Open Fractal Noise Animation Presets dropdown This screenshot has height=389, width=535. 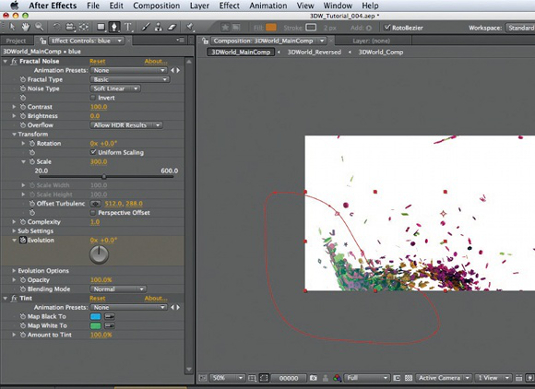pyautogui.click(x=129, y=70)
